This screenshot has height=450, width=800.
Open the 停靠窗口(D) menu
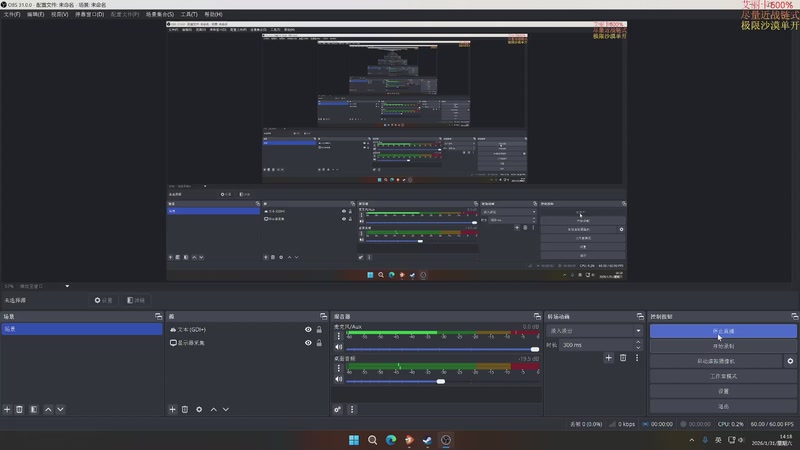(x=89, y=14)
